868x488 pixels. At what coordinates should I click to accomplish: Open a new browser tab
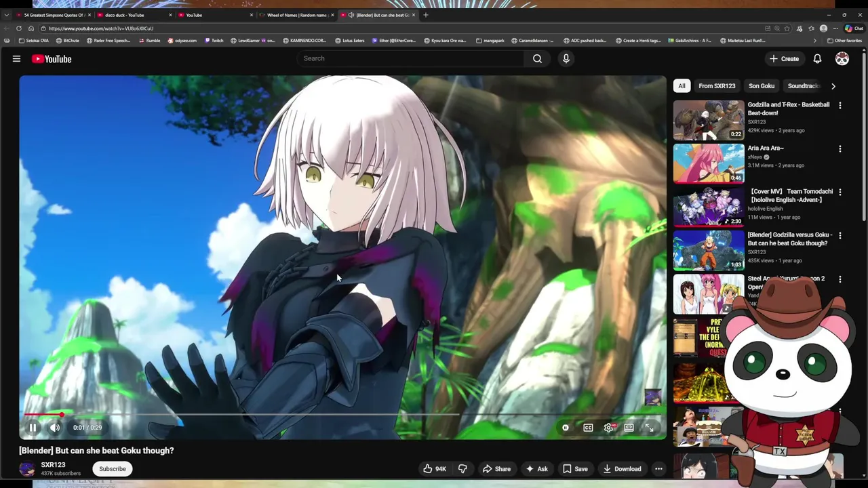(425, 15)
